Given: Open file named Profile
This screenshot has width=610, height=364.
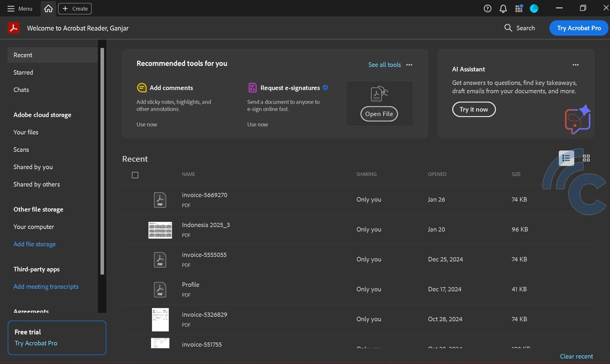Looking at the screenshot, I should [x=191, y=285].
